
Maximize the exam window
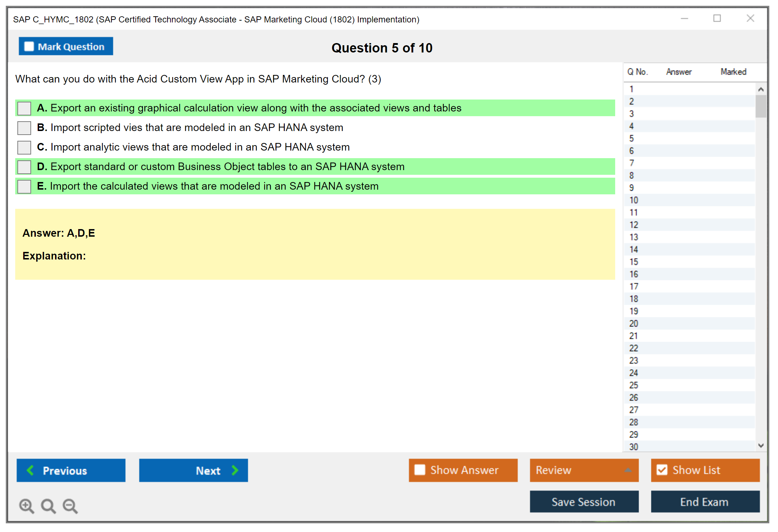coord(717,18)
